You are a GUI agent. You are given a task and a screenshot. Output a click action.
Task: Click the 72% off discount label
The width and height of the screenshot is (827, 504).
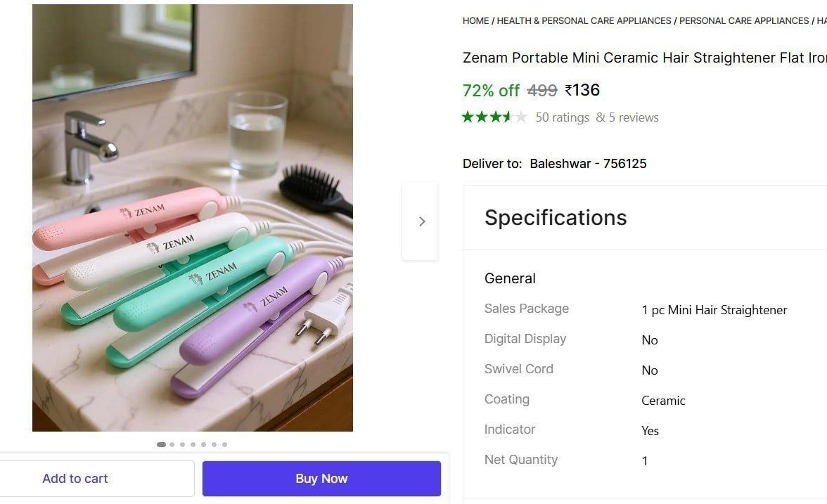coord(491,90)
